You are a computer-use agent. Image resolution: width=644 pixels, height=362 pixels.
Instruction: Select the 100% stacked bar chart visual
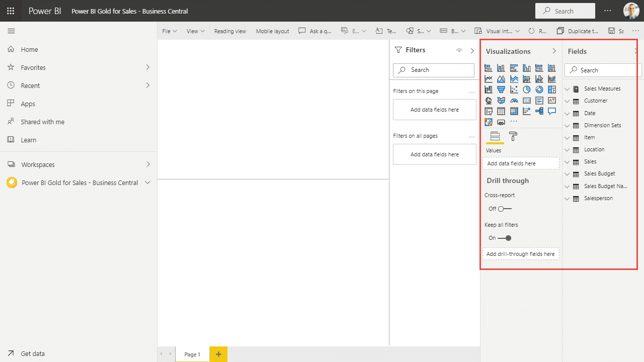click(x=539, y=68)
